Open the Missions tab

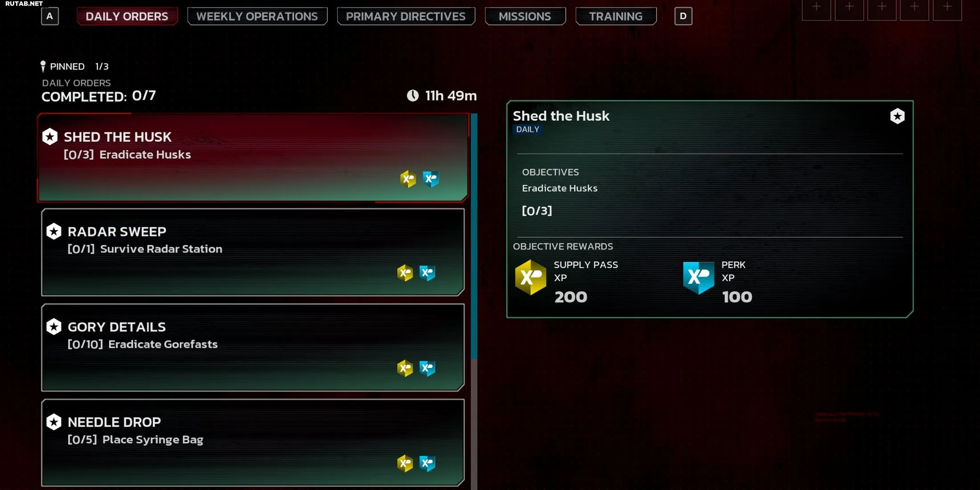(525, 16)
